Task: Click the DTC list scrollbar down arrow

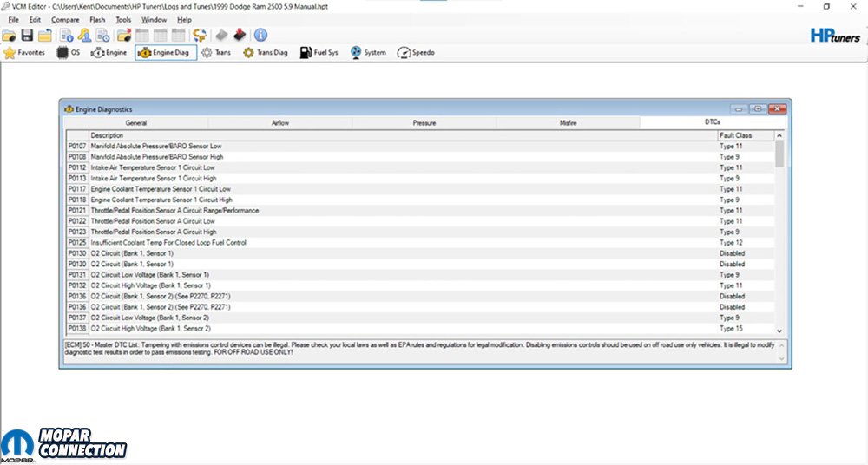Action: (x=779, y=331)
